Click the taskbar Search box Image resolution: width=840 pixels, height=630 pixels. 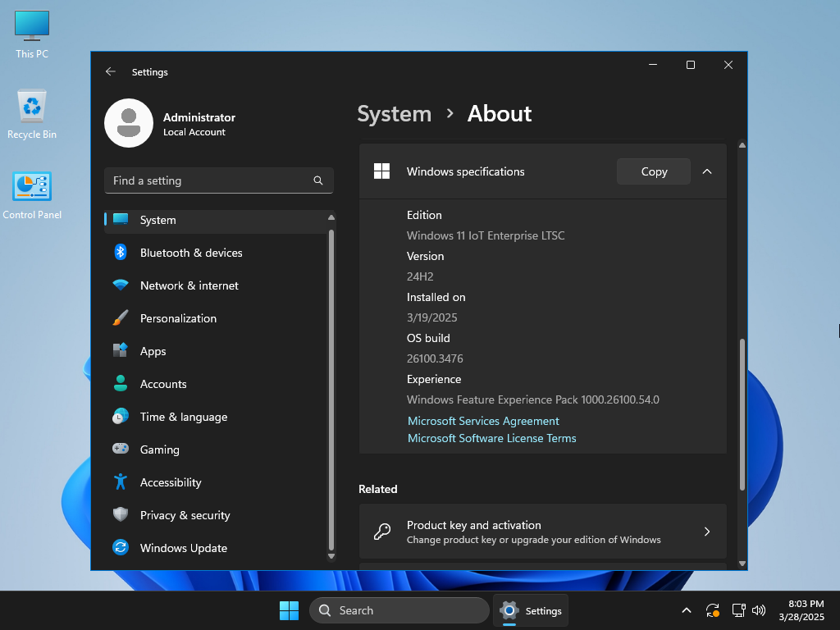pos(399,610)
